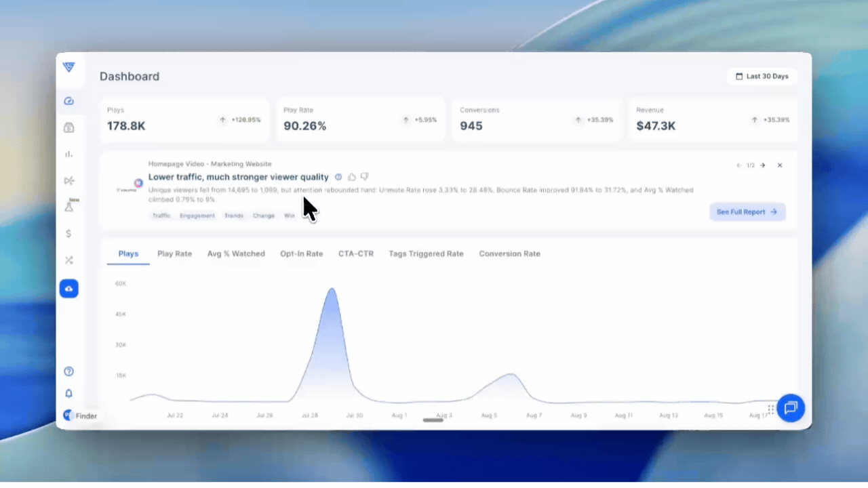Image resolution: width=868 pixels, height=488 pixels.
Task: Switch to the Play Rate tab
Action: (x=174, y=253)
